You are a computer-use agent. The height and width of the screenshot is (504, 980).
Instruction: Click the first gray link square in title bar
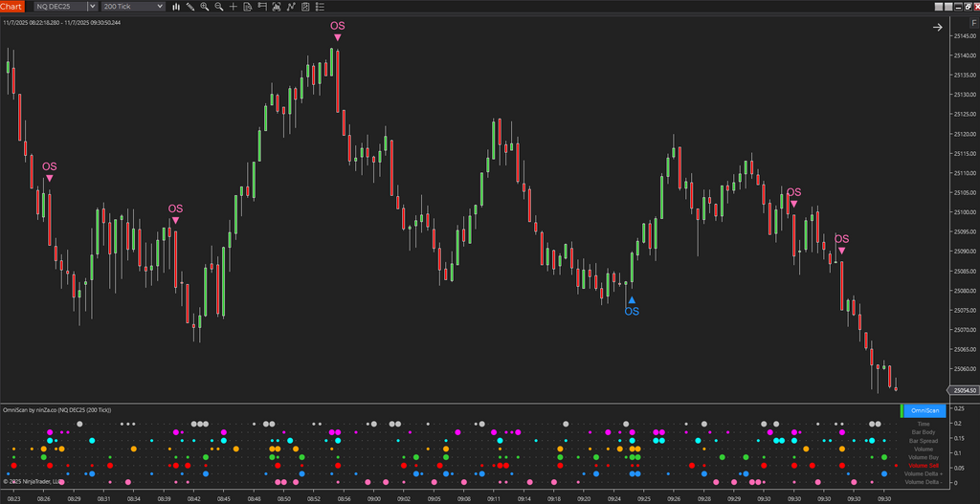tap(940, 7)
